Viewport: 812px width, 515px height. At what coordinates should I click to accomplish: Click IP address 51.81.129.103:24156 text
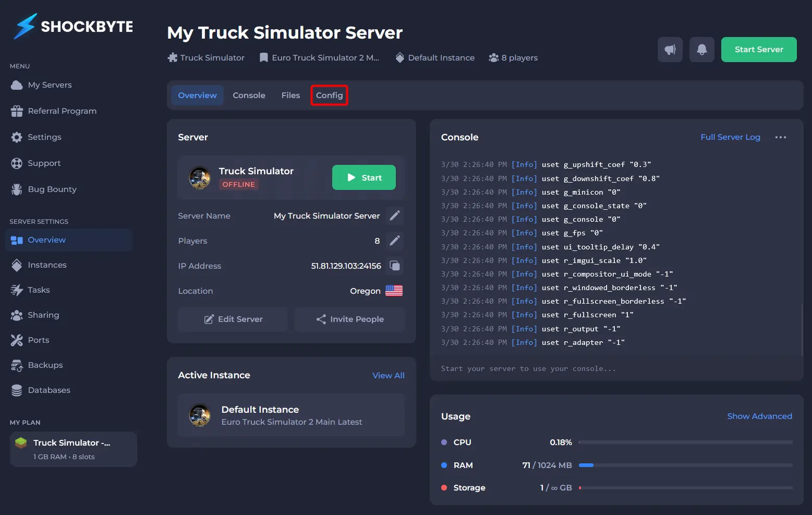coord(346,266)
